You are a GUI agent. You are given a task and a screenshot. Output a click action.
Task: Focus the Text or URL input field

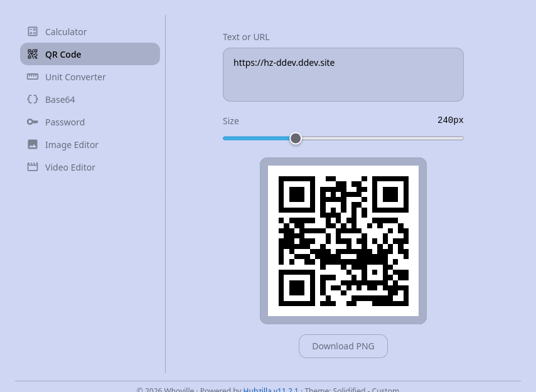(x=343, y=75)
